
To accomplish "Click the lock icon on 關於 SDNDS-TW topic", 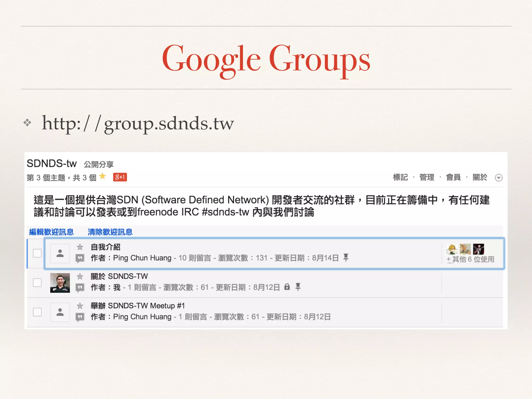I will [287, 287].
